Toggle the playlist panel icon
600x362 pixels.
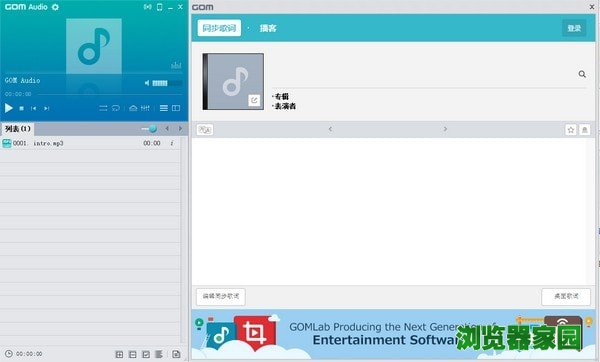click(164, 108)
